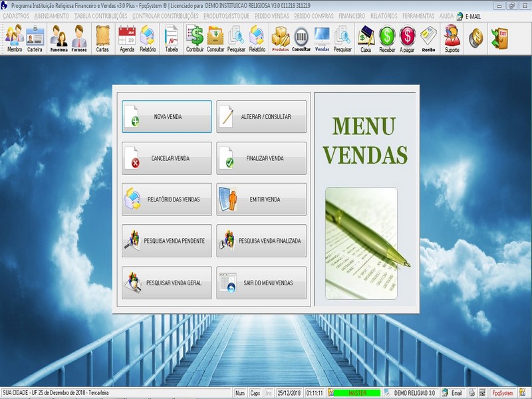Click the ALTERAR / CONSULTAR button

coord(261,116)
